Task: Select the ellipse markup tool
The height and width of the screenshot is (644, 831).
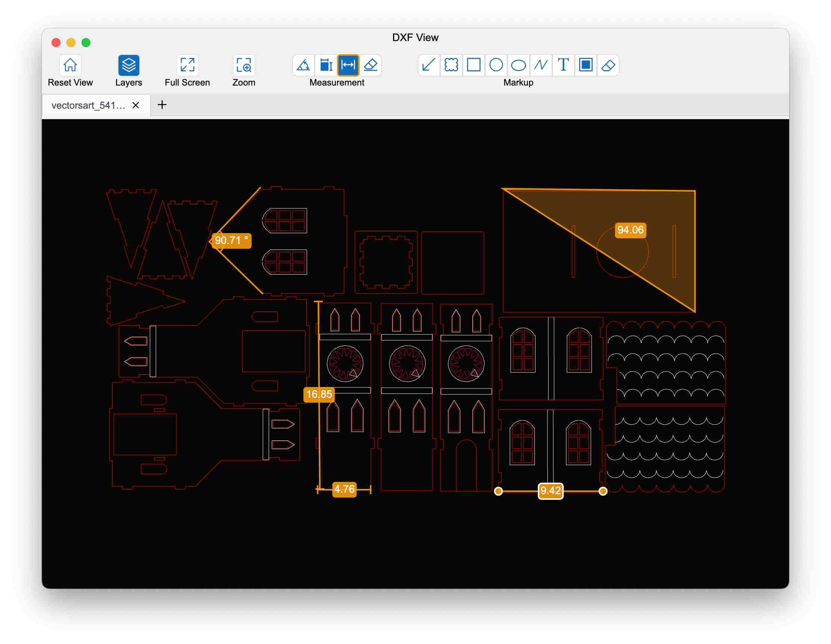Action: point(519,65)
